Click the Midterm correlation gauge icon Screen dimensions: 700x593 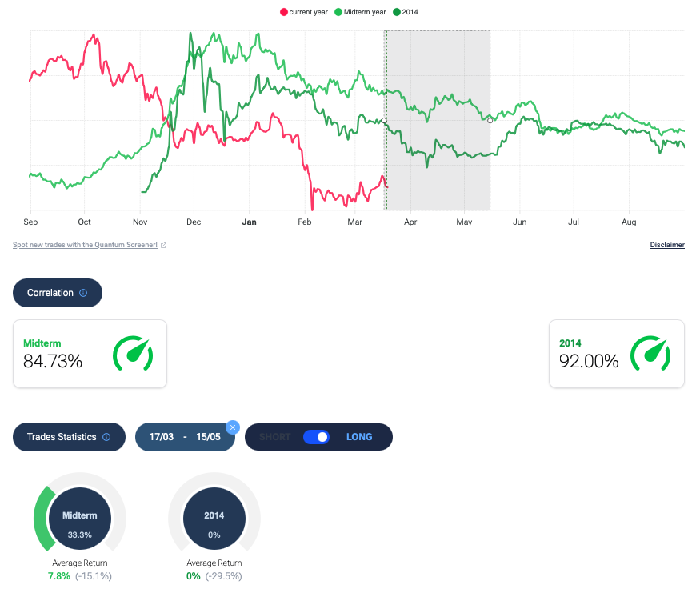click(x=133, y=354)
